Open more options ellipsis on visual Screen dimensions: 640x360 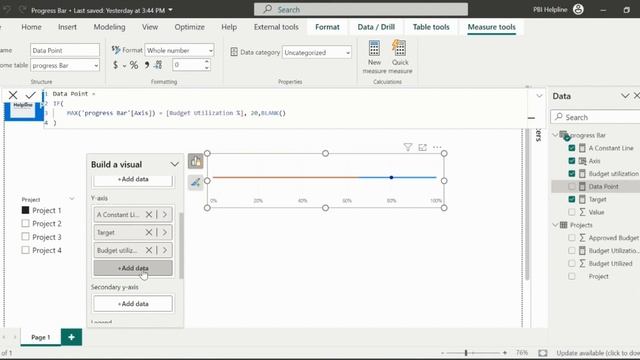437,147
